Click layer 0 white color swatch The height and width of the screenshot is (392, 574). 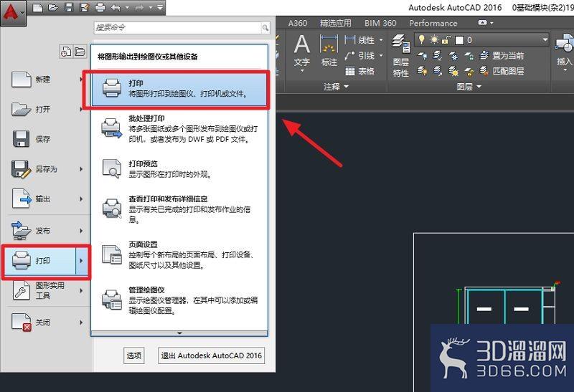(x=459, y=40)
